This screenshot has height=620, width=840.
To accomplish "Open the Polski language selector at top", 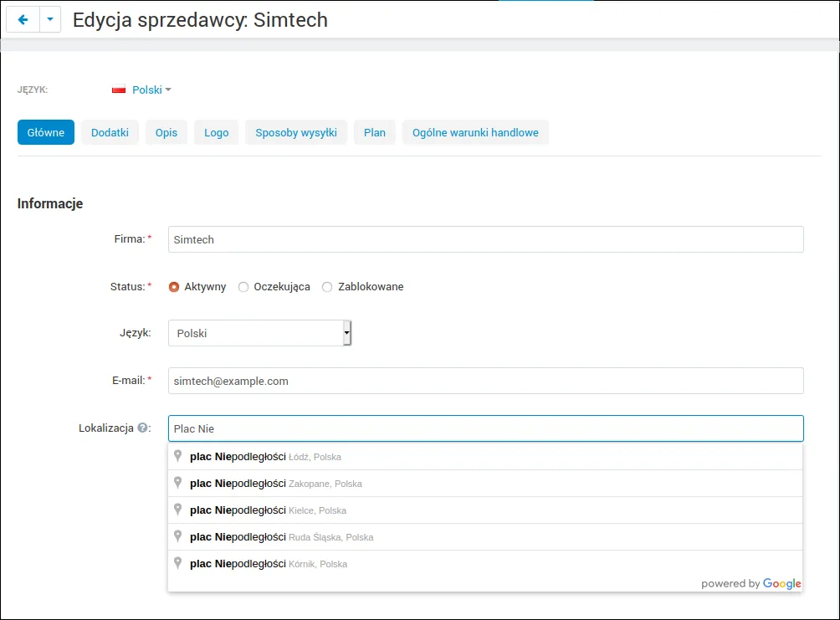I will pyautogui.click(x=151, y=90).
